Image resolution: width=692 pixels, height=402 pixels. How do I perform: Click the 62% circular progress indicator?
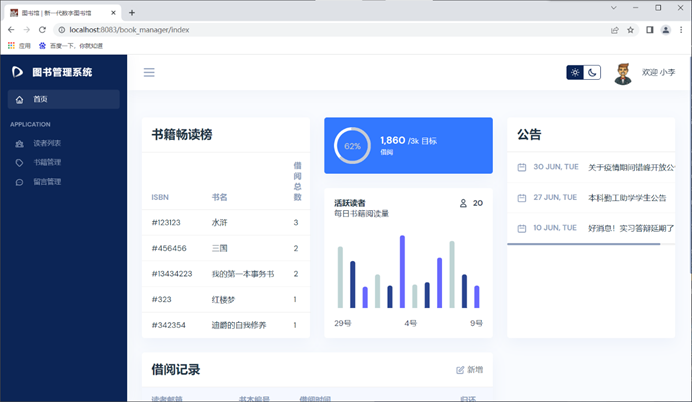tap(352, 146)
